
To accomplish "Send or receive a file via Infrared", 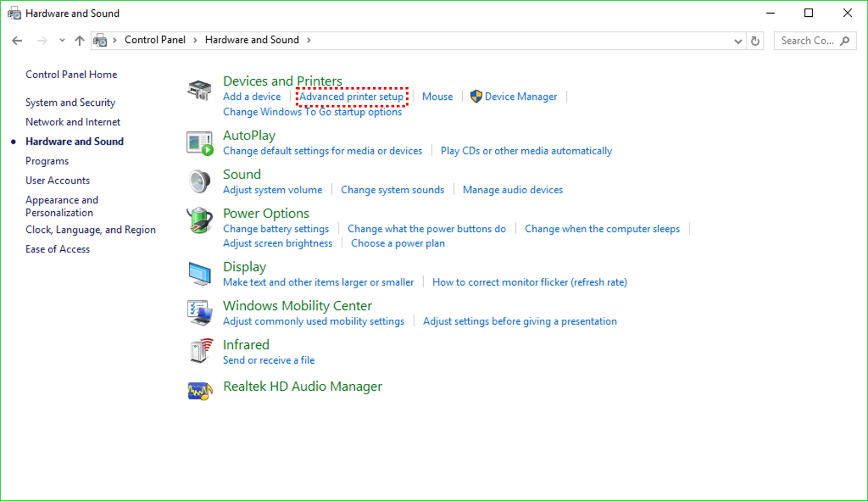I will (x=269, y=360).
